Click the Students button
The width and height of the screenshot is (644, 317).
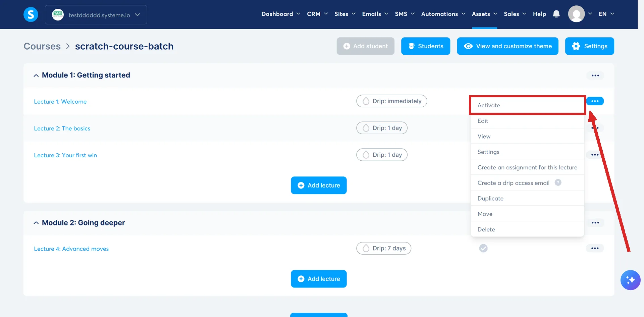coord(426,46)
